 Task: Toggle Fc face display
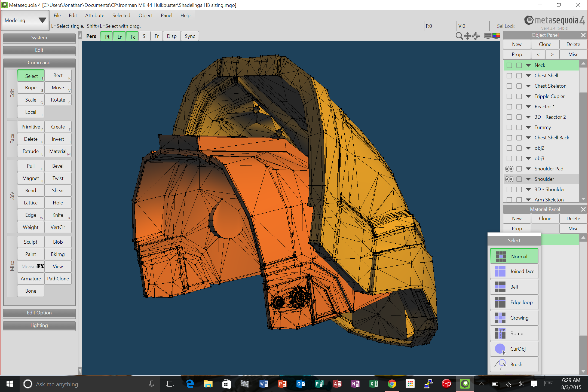(x=133, y=36)
